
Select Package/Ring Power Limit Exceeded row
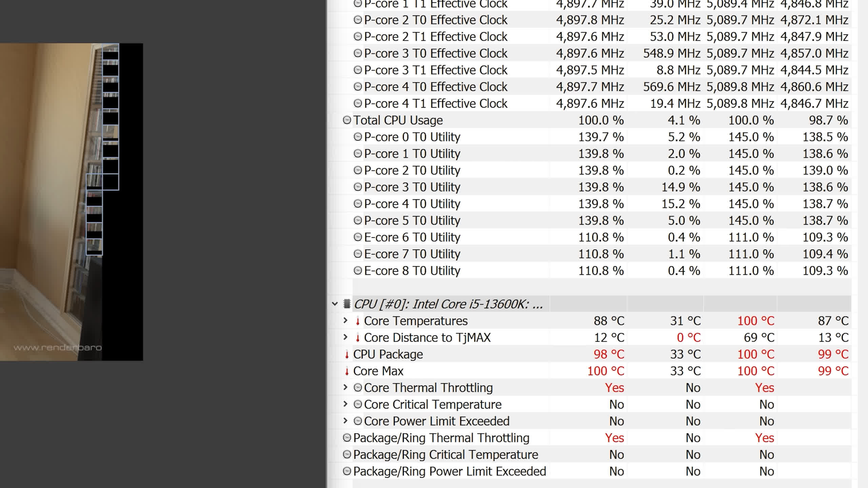[449, 471]
